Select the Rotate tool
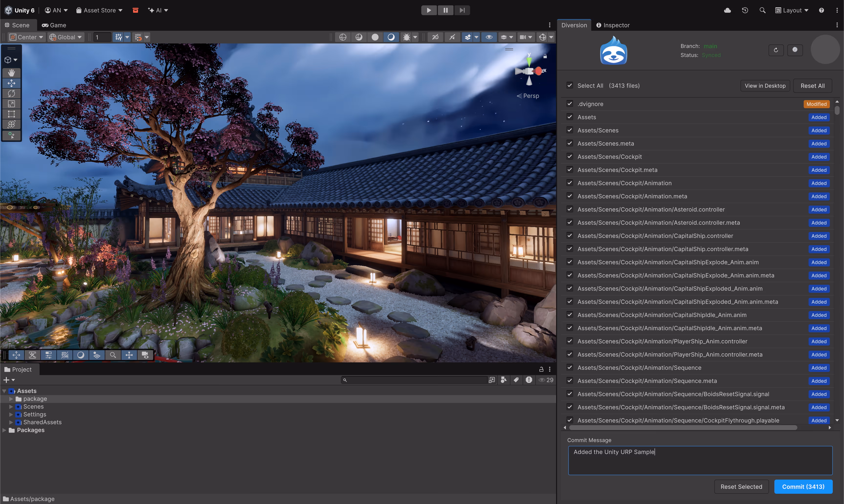The height and width of the screenshot is (504, 844). point(11,93)
